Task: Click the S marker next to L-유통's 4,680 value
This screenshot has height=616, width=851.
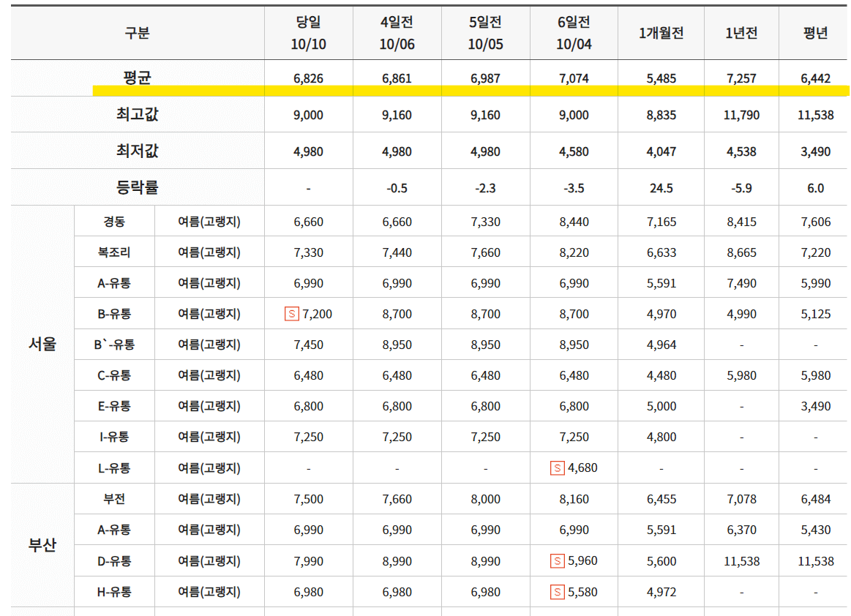Action: pos(559,467)
